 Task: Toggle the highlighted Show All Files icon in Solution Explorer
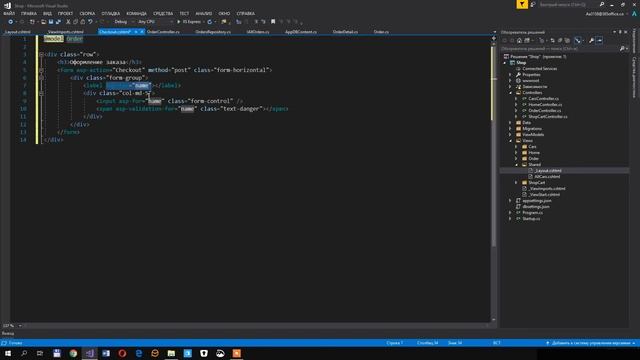click(578, 40)
